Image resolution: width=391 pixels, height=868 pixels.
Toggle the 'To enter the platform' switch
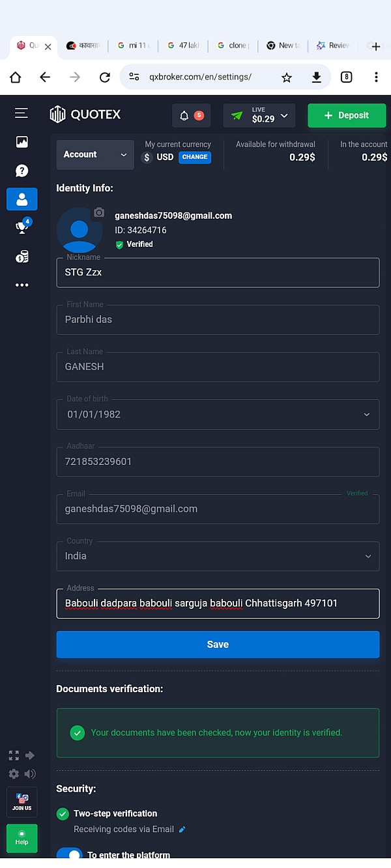[70, 854]
